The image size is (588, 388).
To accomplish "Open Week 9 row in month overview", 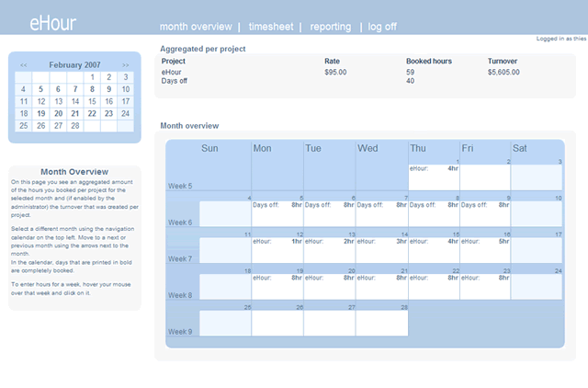I will click(x=180, y=331).
